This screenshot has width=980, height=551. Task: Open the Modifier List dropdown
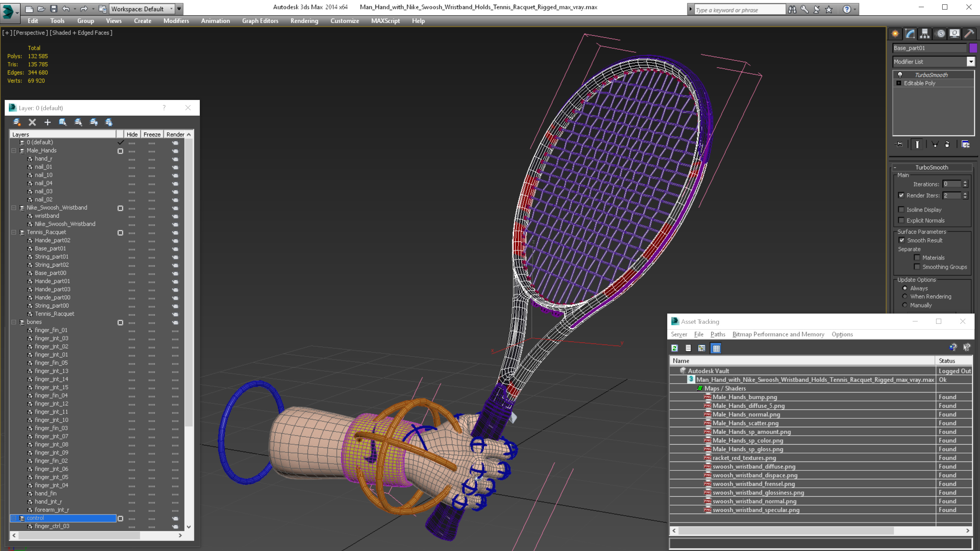pos(970,62)
